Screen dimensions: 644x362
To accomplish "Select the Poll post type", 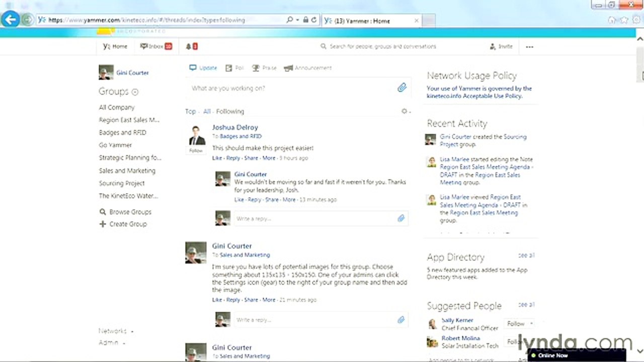I will pyautogui.click(x=234, y=68).
